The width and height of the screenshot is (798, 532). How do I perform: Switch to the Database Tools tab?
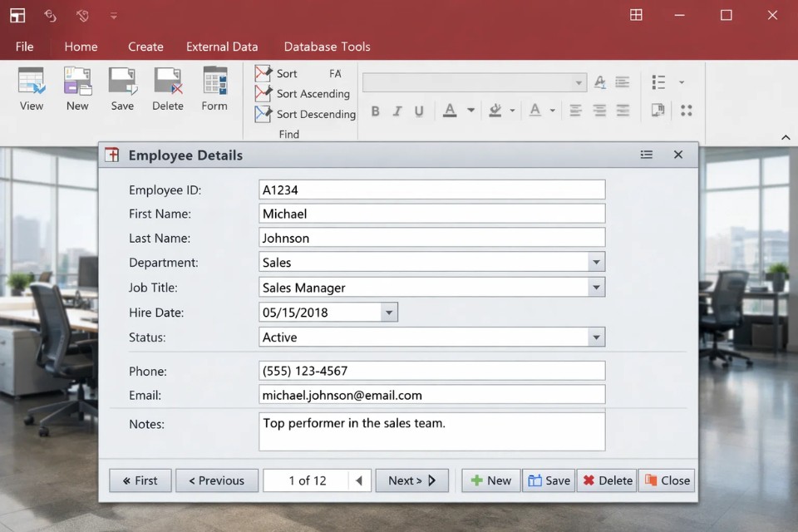[x=327, y=47]
